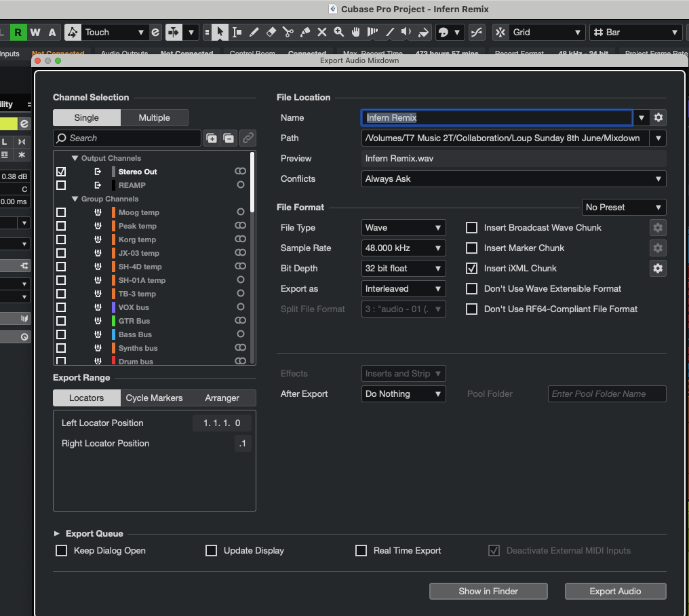
Task: Click Moog temp group channel icon
Action: (x=98, y=212)
